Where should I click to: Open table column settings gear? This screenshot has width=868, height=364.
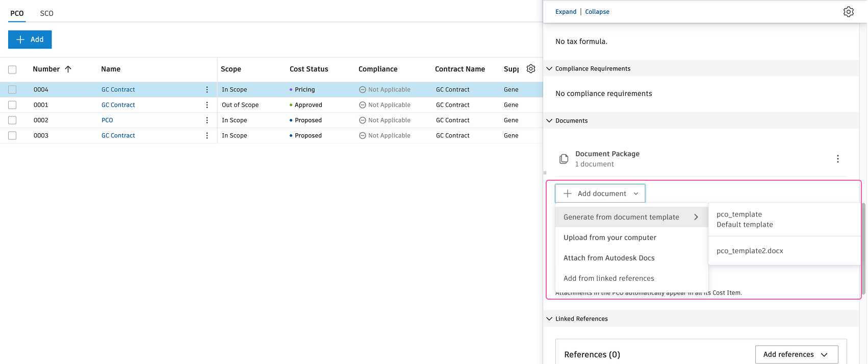(x=531, y=68)
